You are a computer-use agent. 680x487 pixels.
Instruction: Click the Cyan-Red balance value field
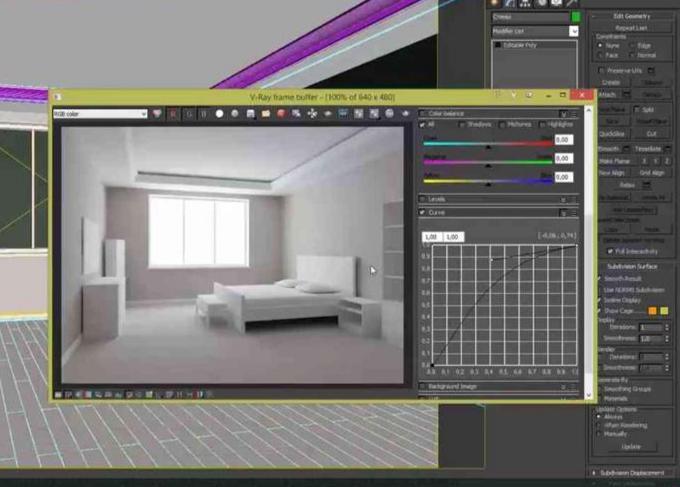pyautogui.click(x=563, y=140)
